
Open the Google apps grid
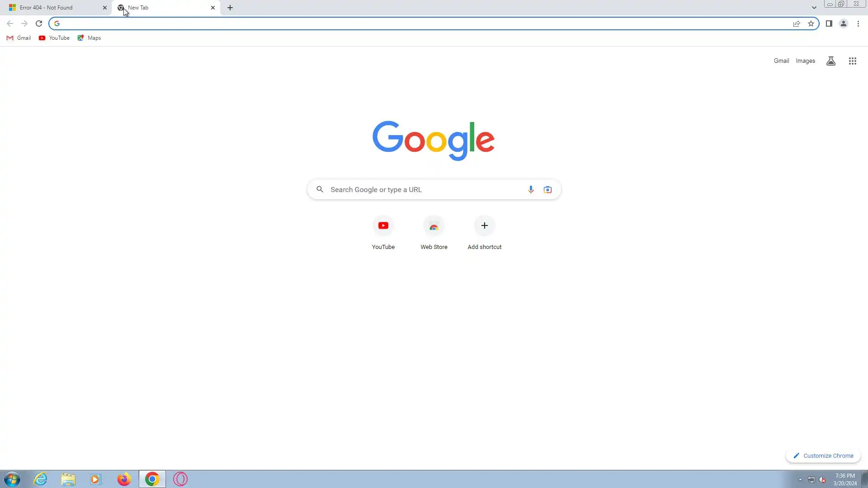pos(852,61)
